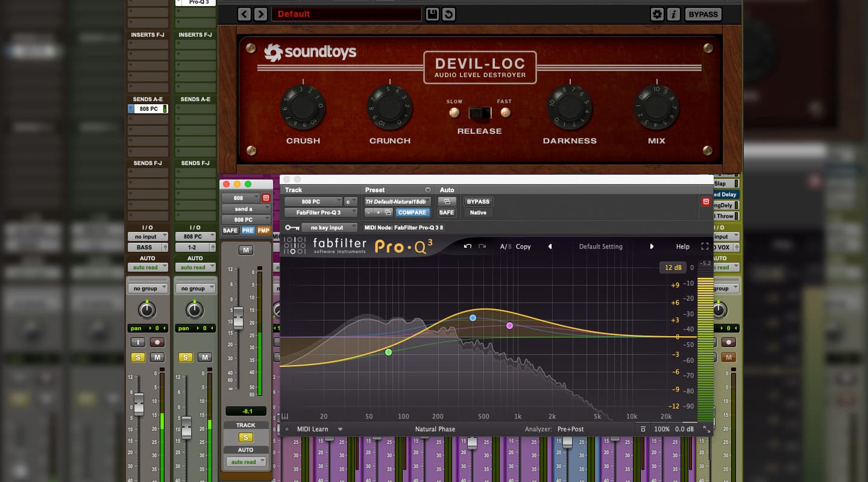
Task: Open the send a selector in send window
Action: coord(247,208)
